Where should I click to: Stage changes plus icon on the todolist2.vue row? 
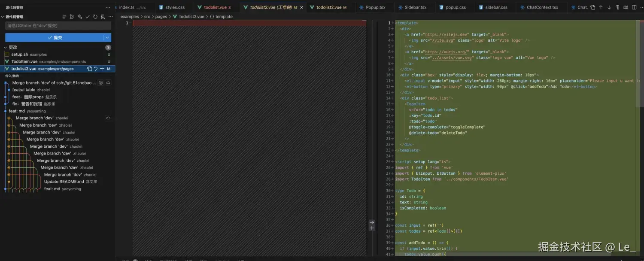click(102, 69)
